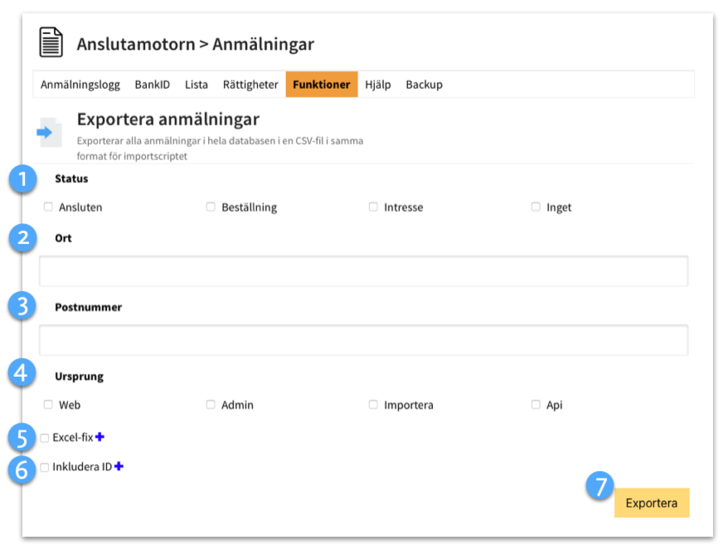The image size is (728, 555).
Task: Check the Ansluten status checkbox
Action: [x=48, y=207]
